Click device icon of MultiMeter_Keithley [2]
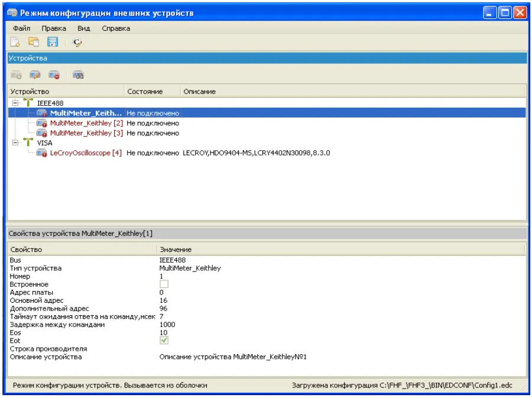The width and height of the screenshot is (532, 398). [42, 123]
